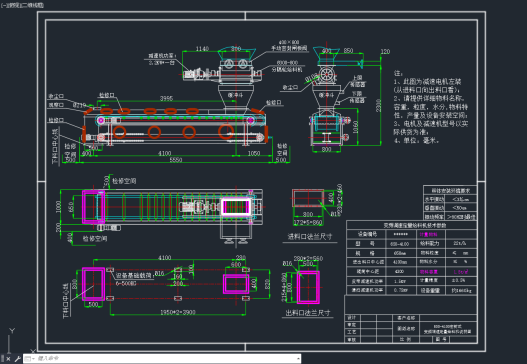Select the note line 4、单位:毫米
This screenshot has height=364, width=527.
[x=416, y=140]
